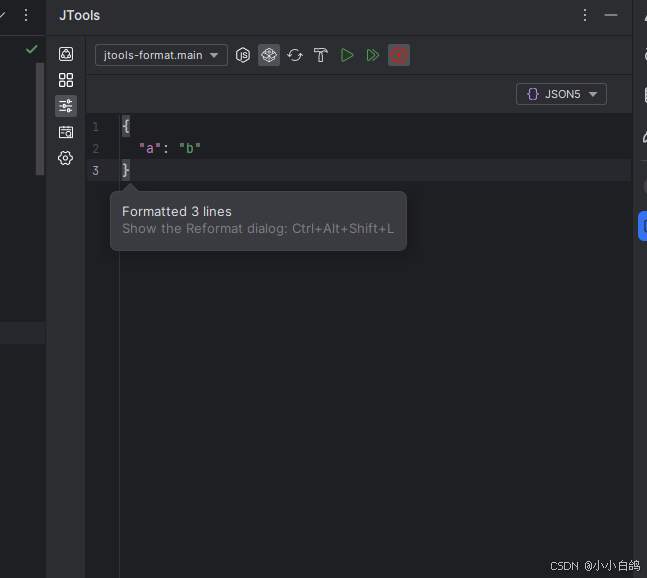647x578 pixels.
Task: Open the calendar-search sidebar icon
Action: pyautogui.click(x=66, y=132)
